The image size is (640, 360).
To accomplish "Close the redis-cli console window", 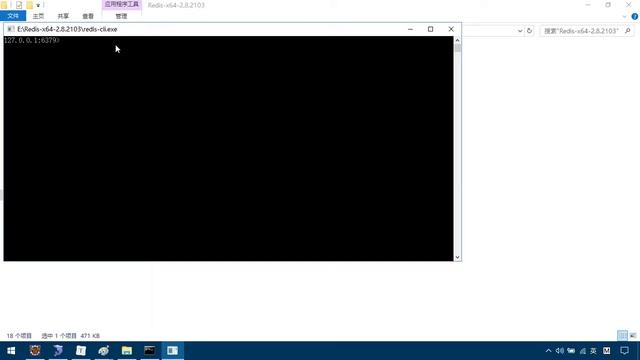I will point(451,29).
